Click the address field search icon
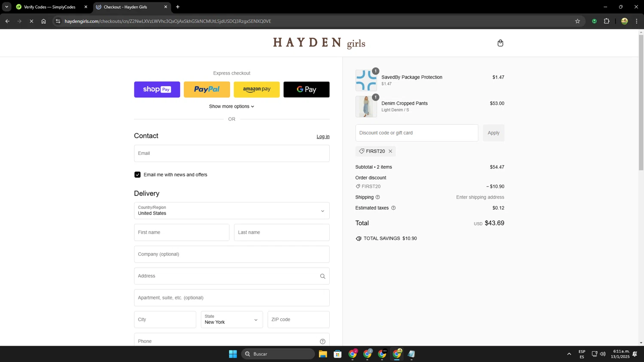This screenshot has height=362, width=644. [x=322, y=276]
